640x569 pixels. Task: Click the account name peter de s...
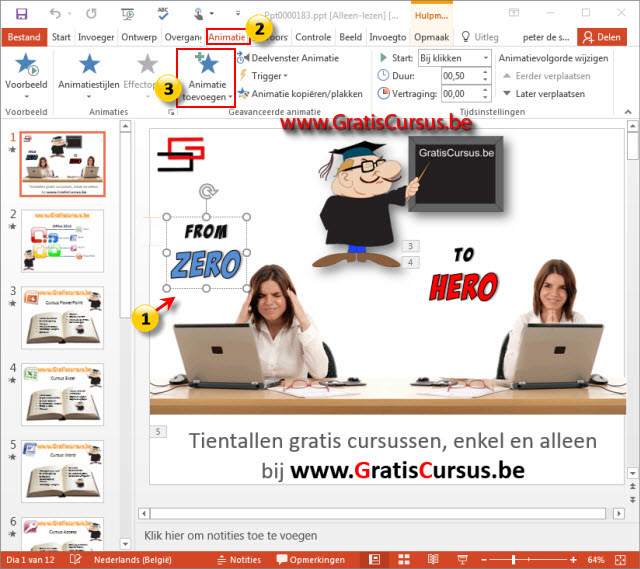pos(546,37)
